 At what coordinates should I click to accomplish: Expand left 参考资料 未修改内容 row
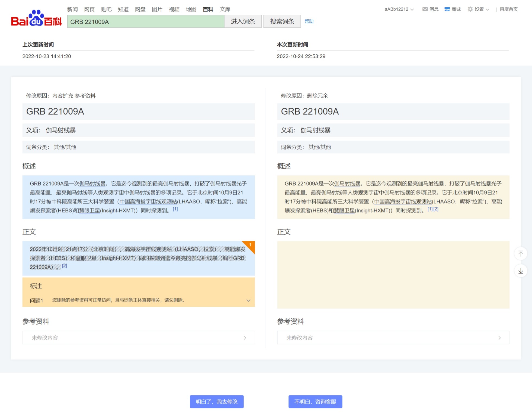(139, 338)
